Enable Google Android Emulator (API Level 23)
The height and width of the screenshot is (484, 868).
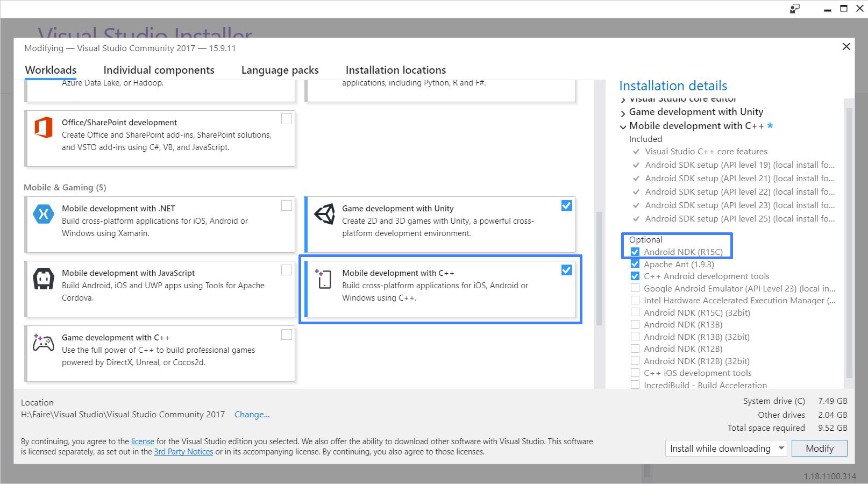pos(635,288)
